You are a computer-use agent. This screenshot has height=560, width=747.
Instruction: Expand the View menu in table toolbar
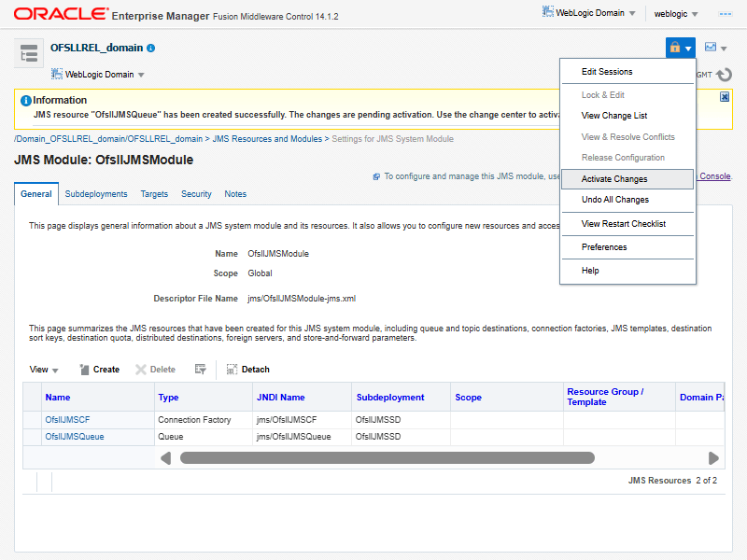(44, 370)
